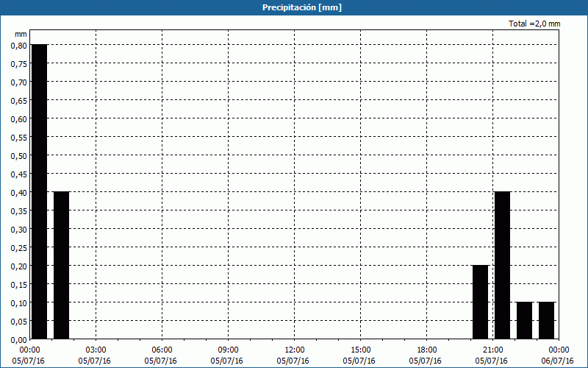Select the 0,75 y-axis value

tap(19, 64)
